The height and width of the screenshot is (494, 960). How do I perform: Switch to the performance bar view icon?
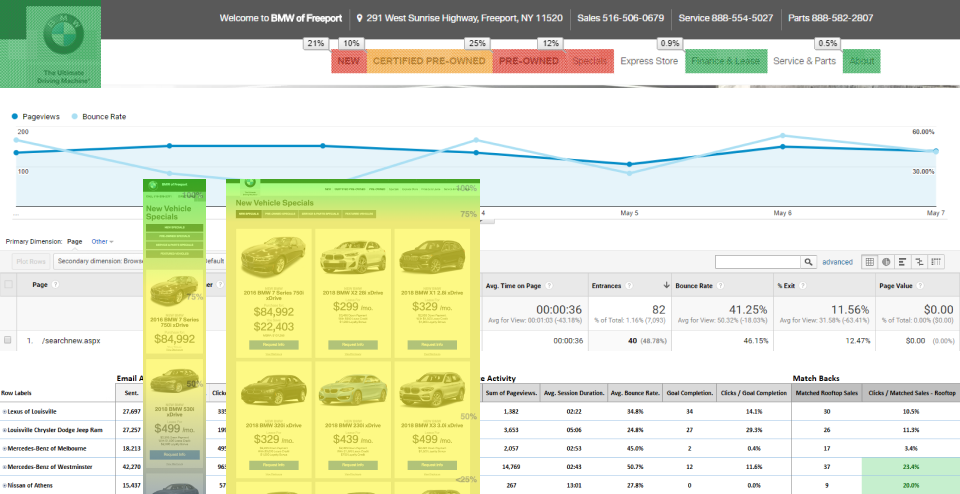pos(902,262)
